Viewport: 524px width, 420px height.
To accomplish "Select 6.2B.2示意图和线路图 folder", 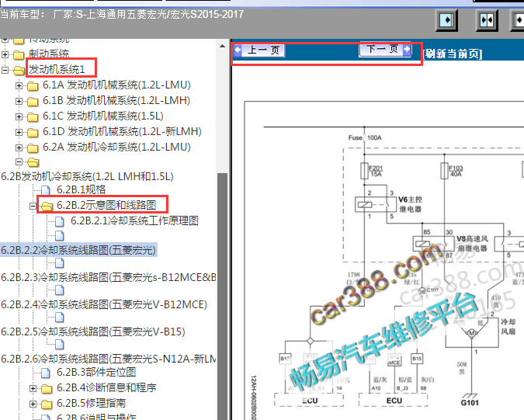I will (x=106, y=205).
